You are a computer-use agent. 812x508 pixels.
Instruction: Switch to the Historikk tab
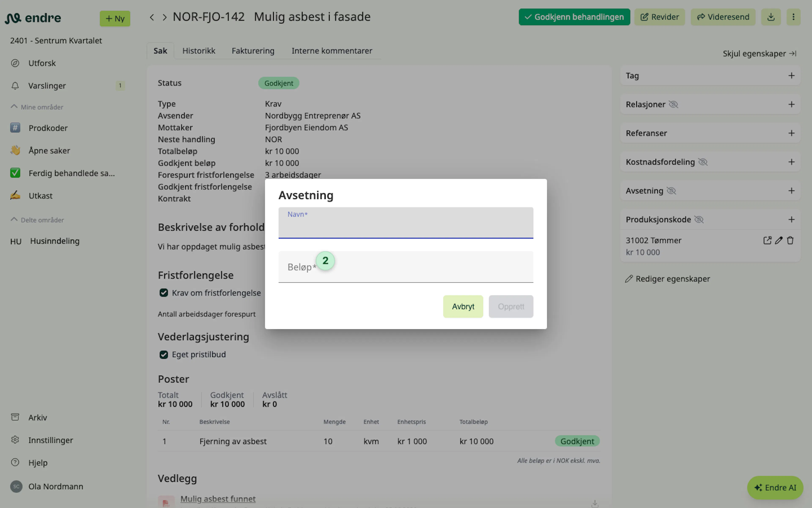click(199, 51)
